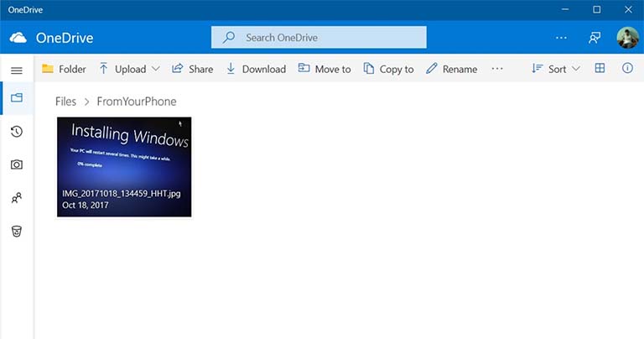Open header more options ellipsis
This screenshot has width=644, height=339.
pos(561,38)
